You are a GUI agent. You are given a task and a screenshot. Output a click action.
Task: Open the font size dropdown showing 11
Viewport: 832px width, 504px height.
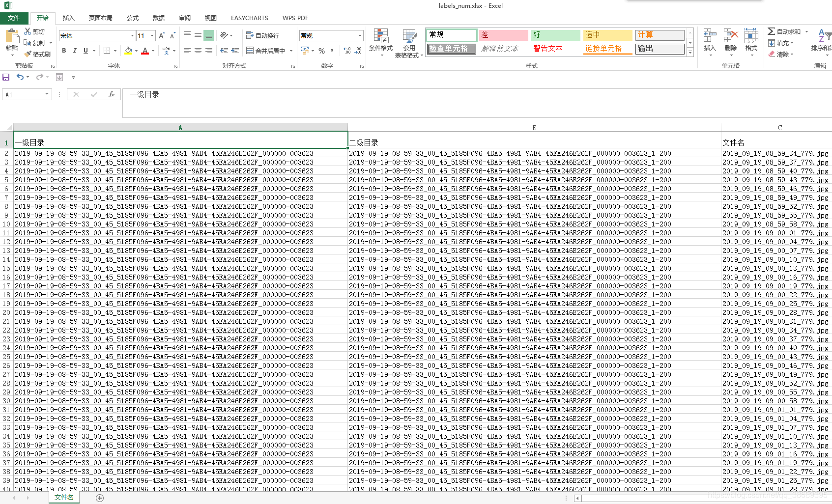click(x=152, y=35)
